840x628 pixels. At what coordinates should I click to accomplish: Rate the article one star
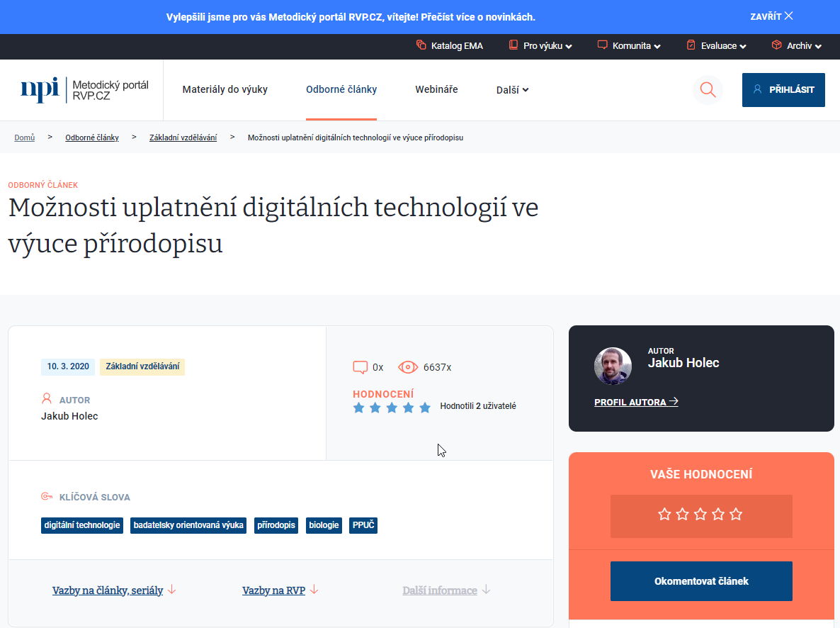coord(664,515)
